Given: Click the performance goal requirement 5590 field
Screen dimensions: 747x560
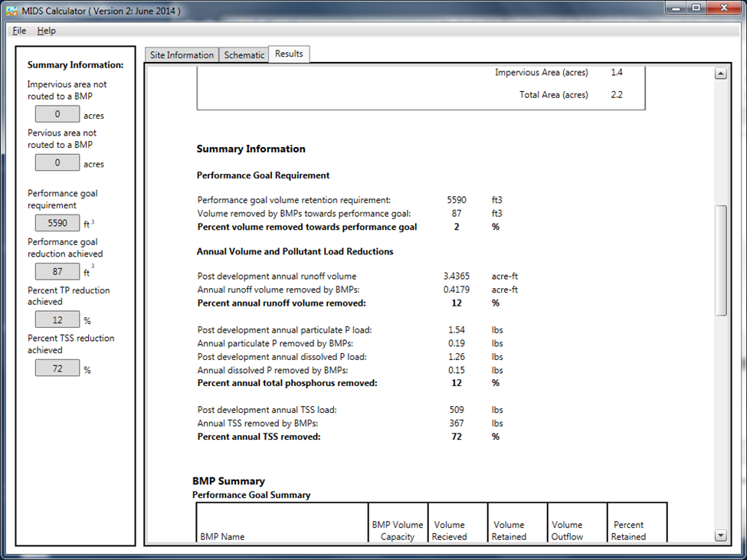Looking at the screenshot, I should tap(57, 224).
